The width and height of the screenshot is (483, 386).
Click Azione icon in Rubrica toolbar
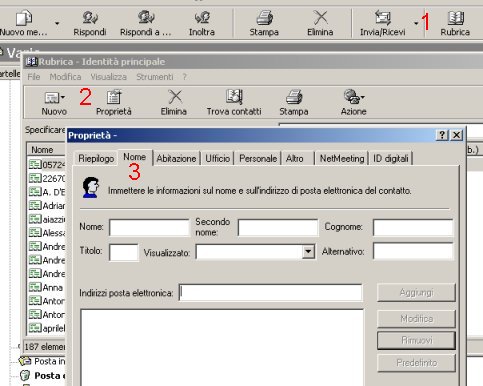(352, 97)
